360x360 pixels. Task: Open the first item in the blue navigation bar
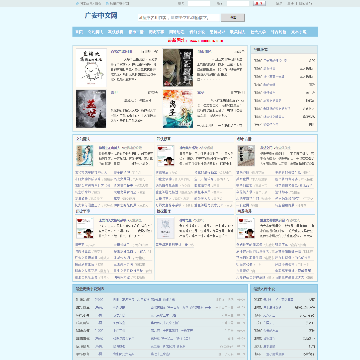(79, 32)
